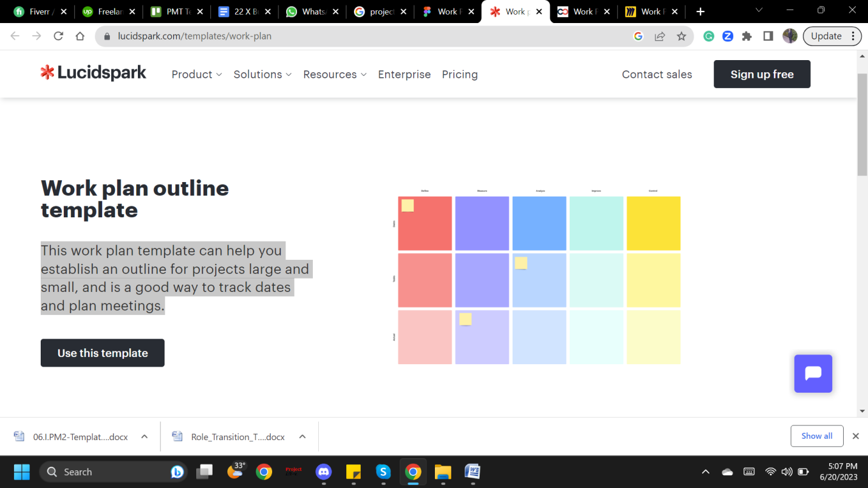Image resolution: width=868 pixels, height=488 pixels.
Task: Expand the Solutions dropdown menu
Action: 262,75
